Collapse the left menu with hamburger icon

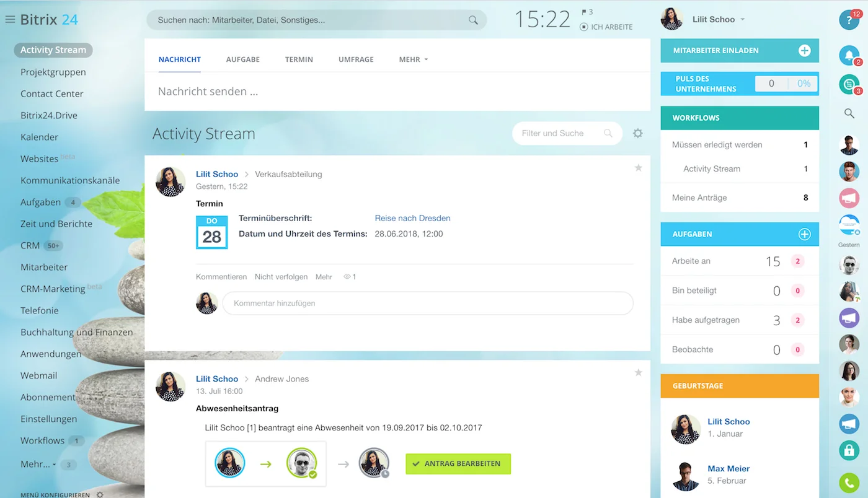pos(10,20)
